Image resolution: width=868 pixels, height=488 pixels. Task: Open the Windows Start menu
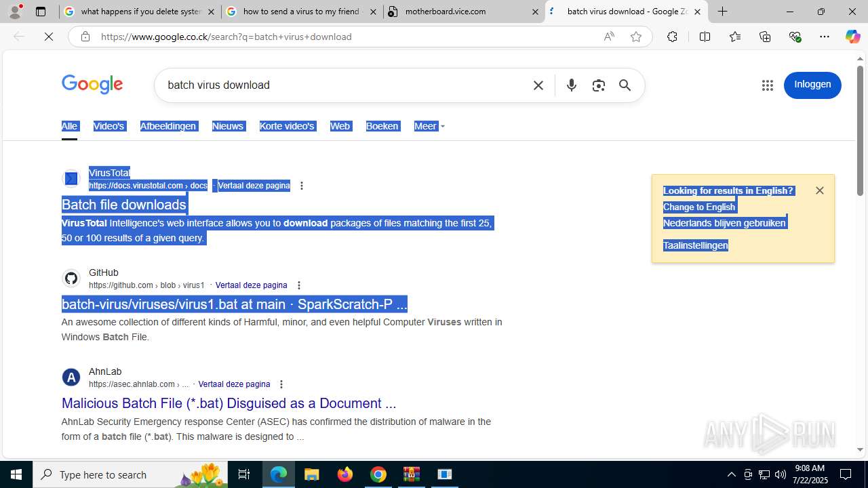(16, 474)
